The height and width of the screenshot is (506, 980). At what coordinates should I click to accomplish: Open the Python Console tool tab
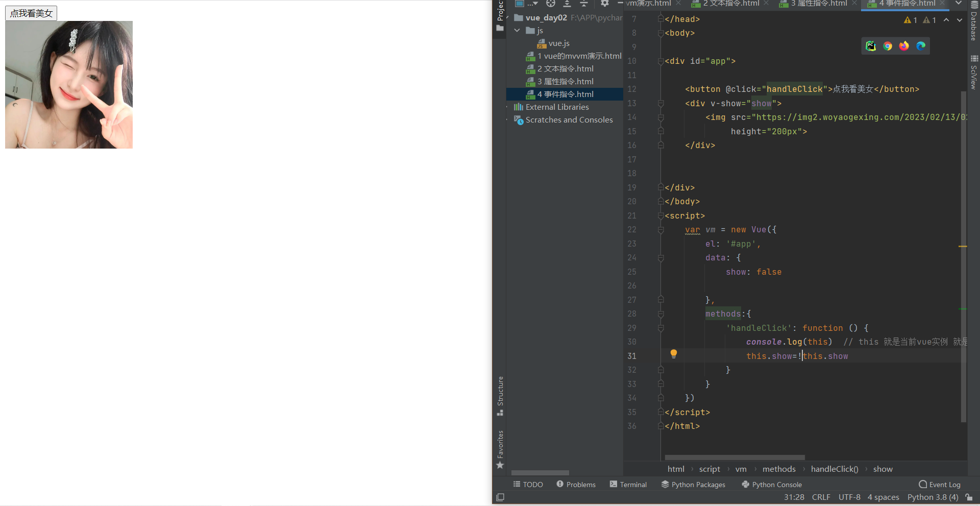point(772,485)
